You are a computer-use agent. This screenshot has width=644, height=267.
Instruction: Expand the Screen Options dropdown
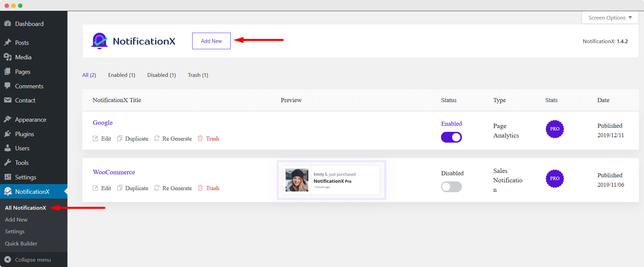point(610,18)
